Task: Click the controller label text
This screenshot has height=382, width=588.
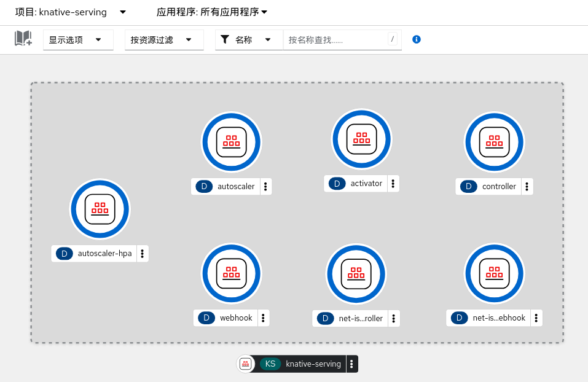Action: coord(499,186)
